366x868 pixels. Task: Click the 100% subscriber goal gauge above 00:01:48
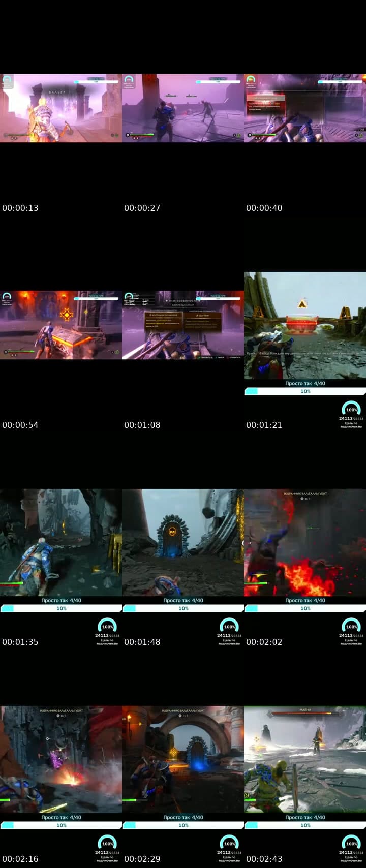[229, 626]
